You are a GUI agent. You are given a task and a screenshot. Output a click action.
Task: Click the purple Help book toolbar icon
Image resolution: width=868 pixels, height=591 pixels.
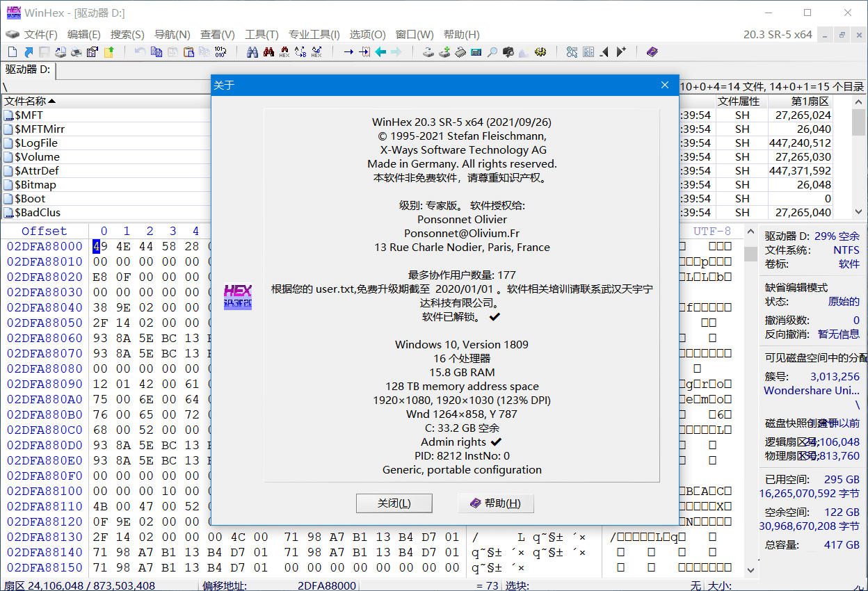click(652, 52)
